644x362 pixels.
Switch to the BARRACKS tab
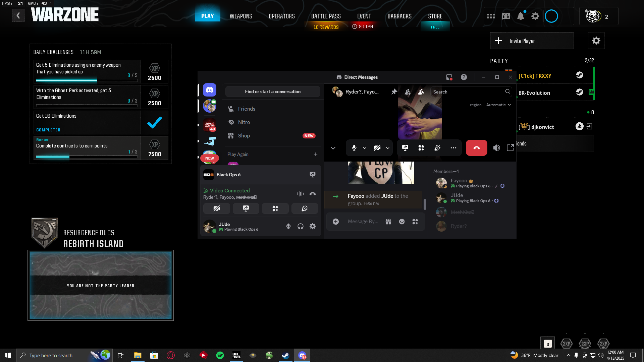point(399,16)
